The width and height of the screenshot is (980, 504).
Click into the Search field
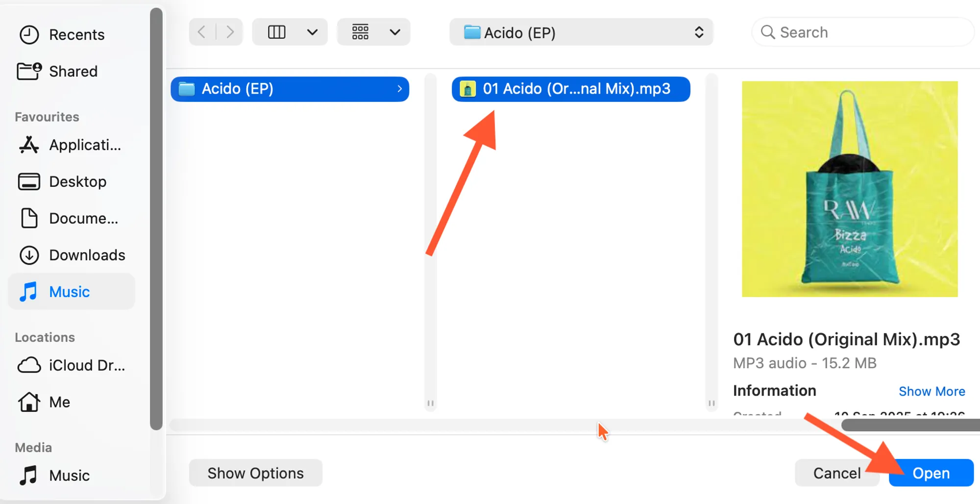862,32
